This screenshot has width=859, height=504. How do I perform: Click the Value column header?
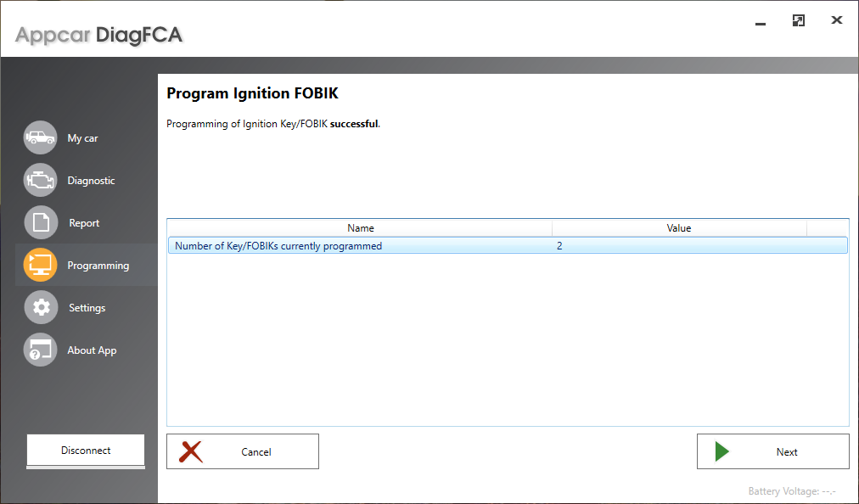coord(678,227)
